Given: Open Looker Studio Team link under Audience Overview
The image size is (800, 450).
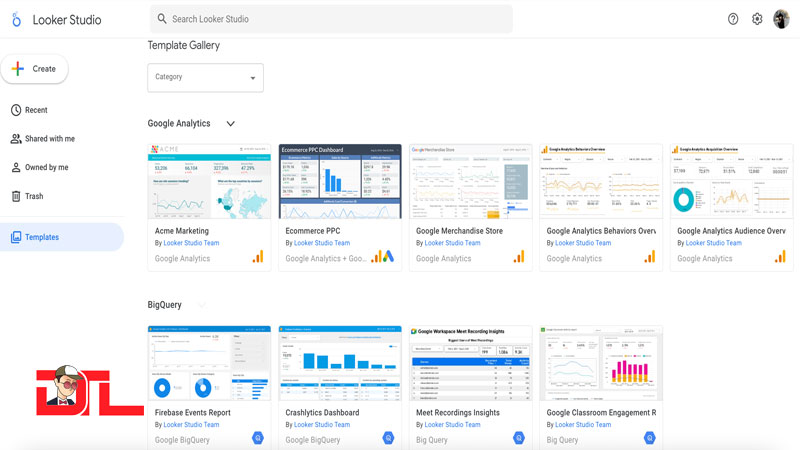Looking at the screenshot, I should (714, 243).
